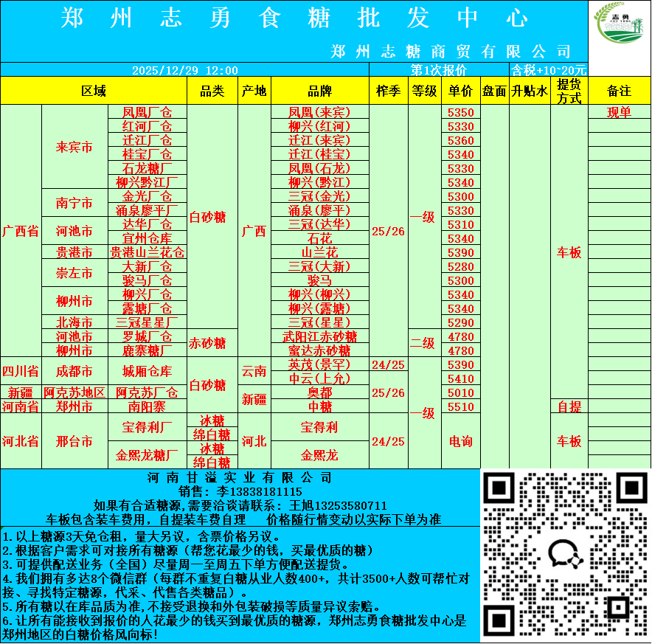Click the 5350 price for 凤凰(来宾)
This screenshot has height=644, width=652.
click(461, 113)
